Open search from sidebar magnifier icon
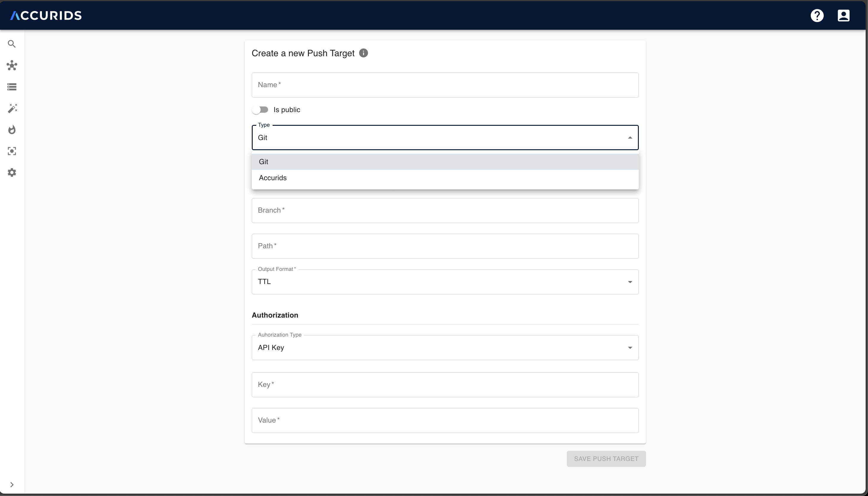Image resolution: width=868 pixels, height=496 pixels. tap(12, 44)
